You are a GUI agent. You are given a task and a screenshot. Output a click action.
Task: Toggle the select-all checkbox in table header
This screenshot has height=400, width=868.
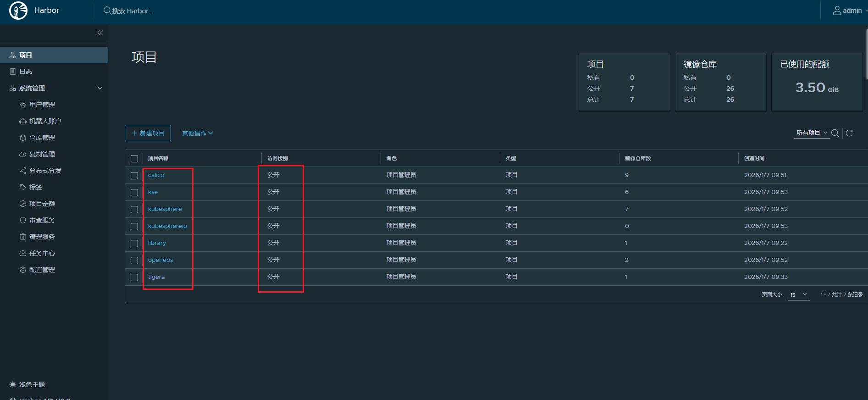pos(134,159)
